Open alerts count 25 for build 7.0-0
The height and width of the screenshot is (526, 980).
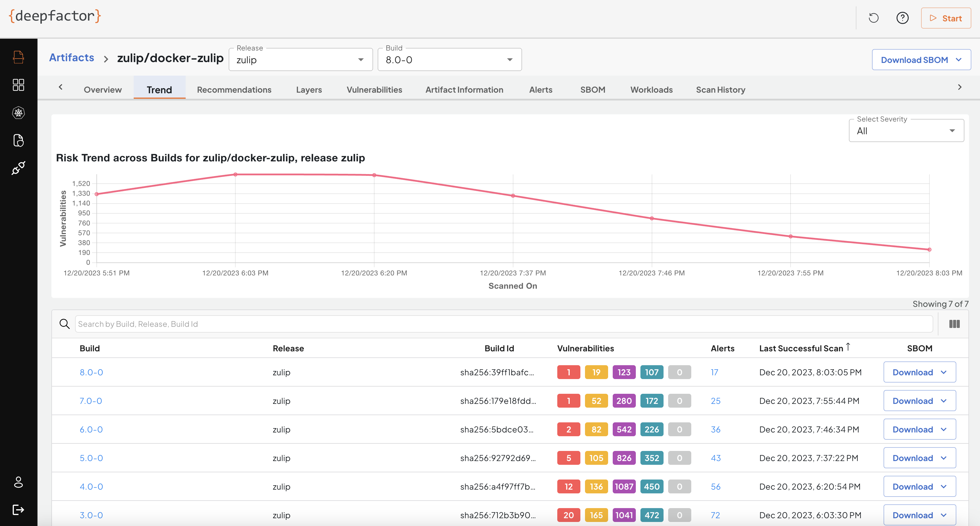click(x=716, y=401)
